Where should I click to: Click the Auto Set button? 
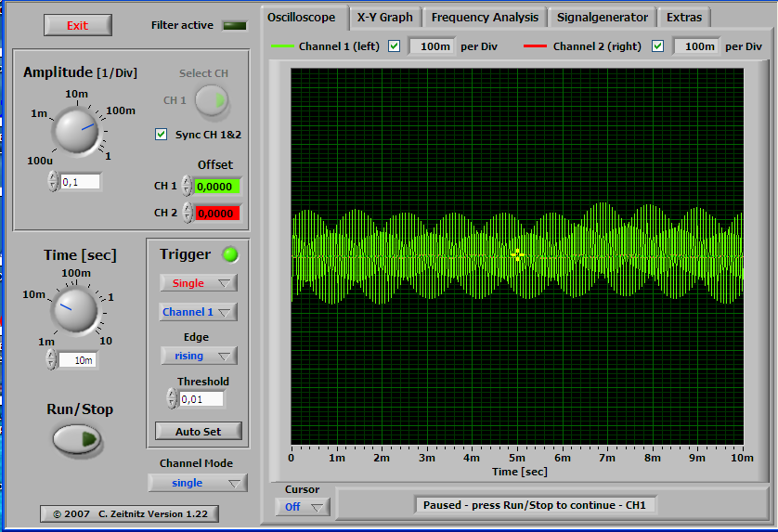[x=197, y=431]
